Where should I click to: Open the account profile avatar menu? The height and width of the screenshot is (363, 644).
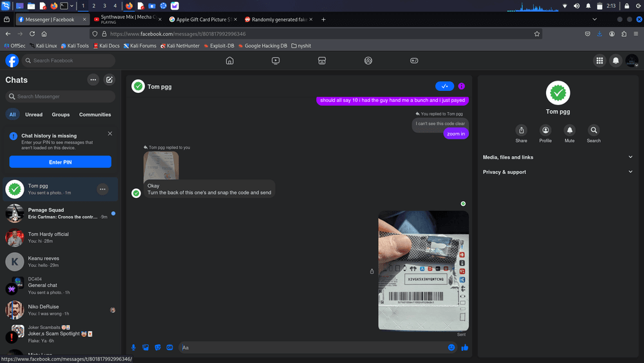(x=632, y=61)
